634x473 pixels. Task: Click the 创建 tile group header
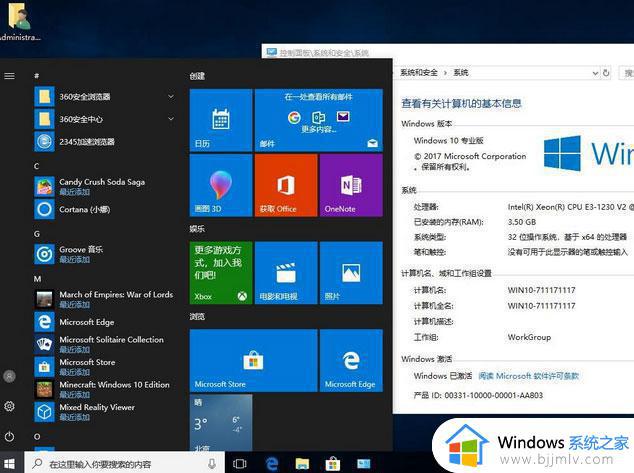pos(197,76)
